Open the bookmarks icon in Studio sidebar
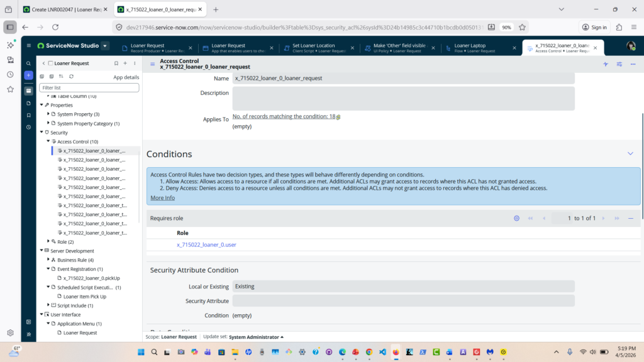 click(28, 115)
